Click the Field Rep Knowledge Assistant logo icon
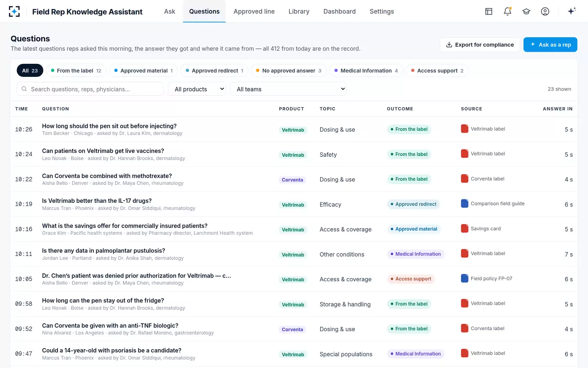Image resolution: width=588 pixels, height=368 pixels. (x=14, y=11)
